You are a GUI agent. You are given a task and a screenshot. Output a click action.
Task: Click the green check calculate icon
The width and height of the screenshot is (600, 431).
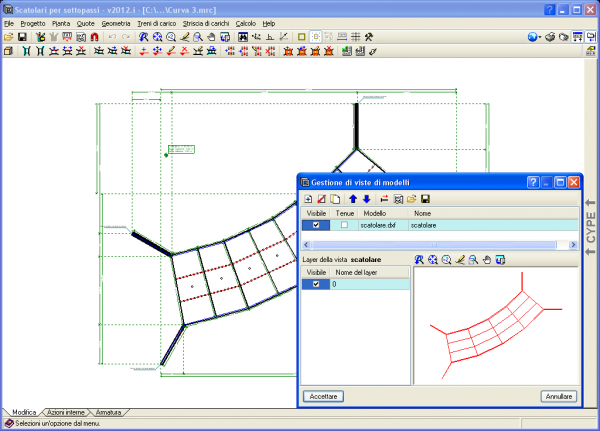347,51
